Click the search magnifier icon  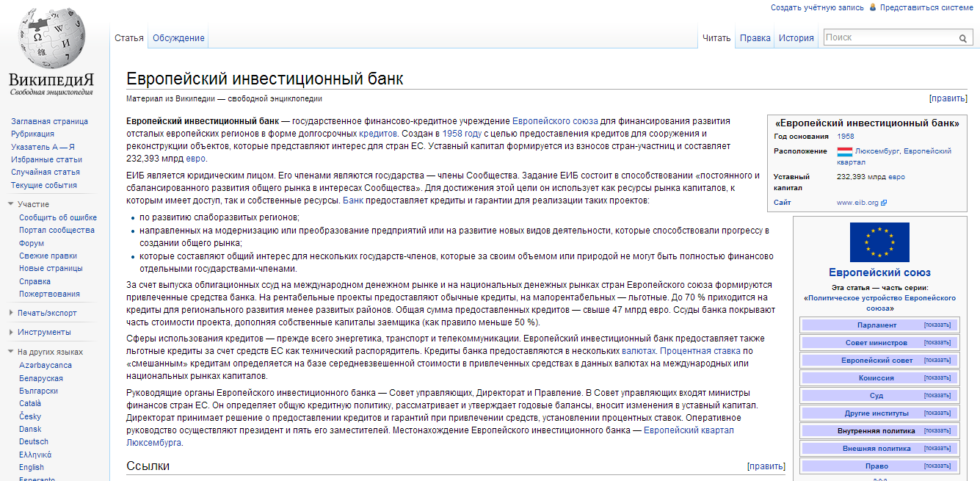pyautogui.click(x=963, y=38)
